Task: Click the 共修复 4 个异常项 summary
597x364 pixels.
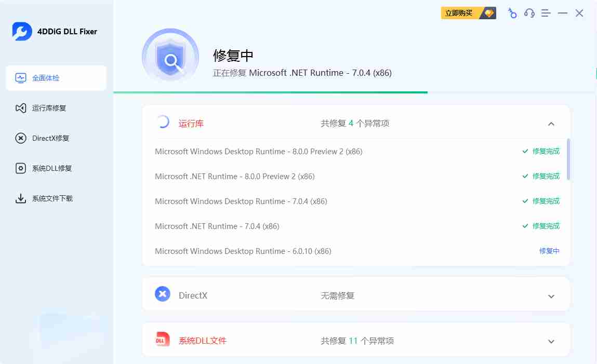Action: click(x=355, y=123)
